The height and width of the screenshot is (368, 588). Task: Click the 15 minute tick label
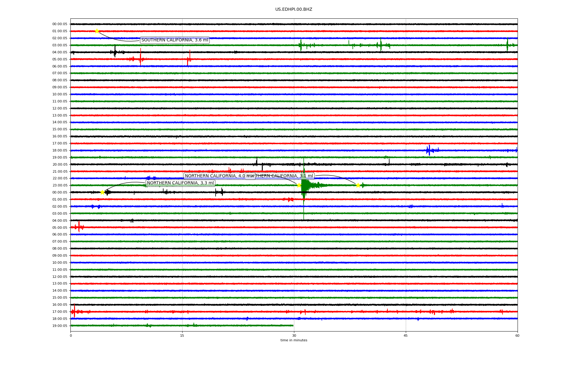182,335
